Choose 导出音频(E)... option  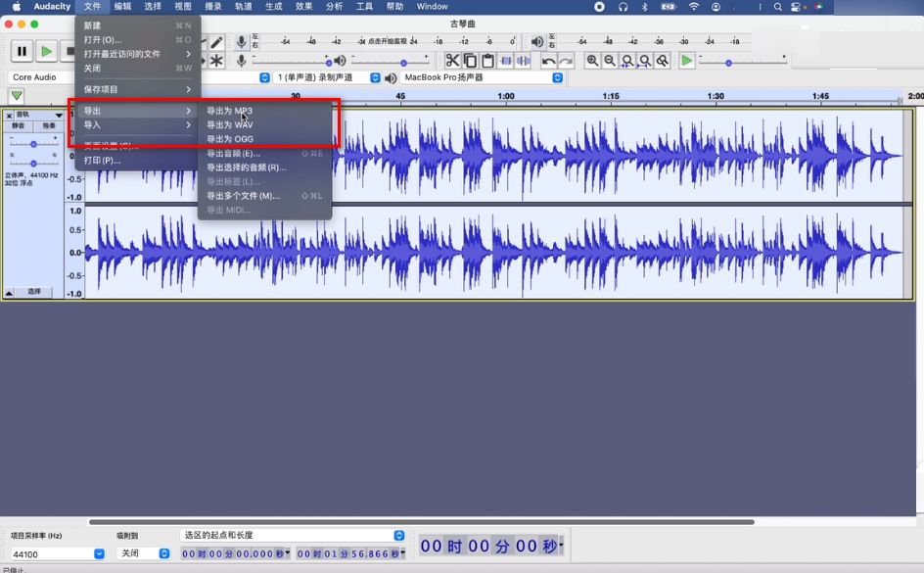point(264,153)
